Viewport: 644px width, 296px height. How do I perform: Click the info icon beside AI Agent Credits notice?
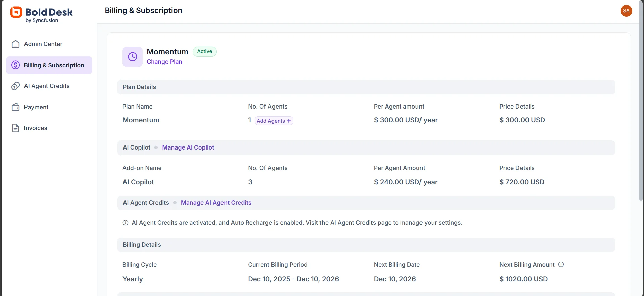[126, 223]
